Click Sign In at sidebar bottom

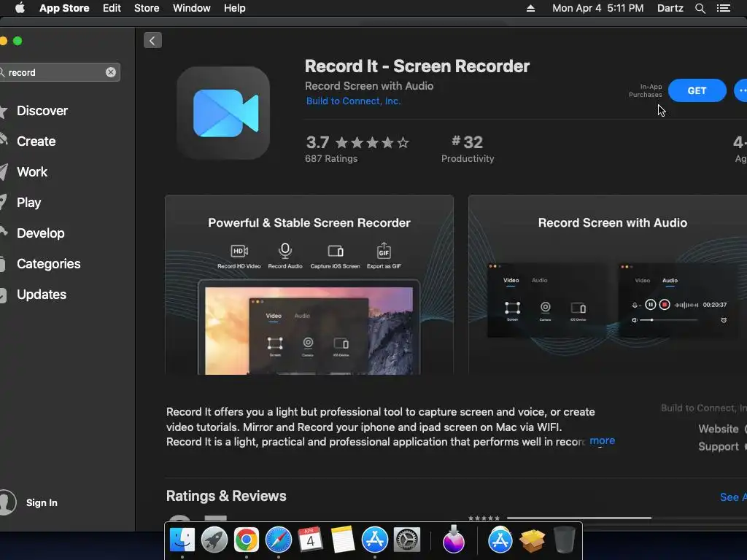(42, 503)
